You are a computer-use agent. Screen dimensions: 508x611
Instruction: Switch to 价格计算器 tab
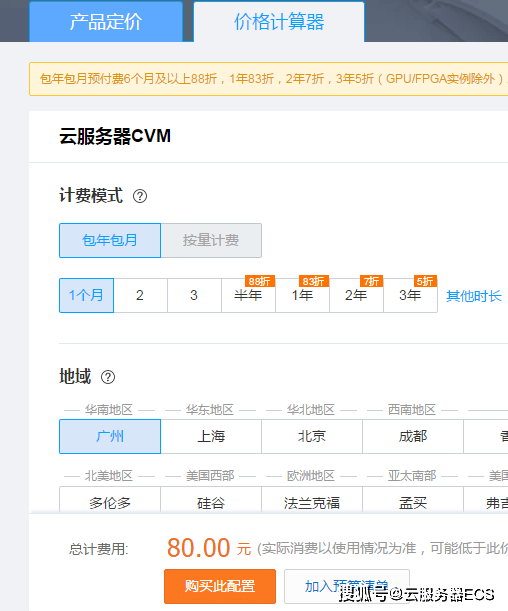(x=279, y=21)
